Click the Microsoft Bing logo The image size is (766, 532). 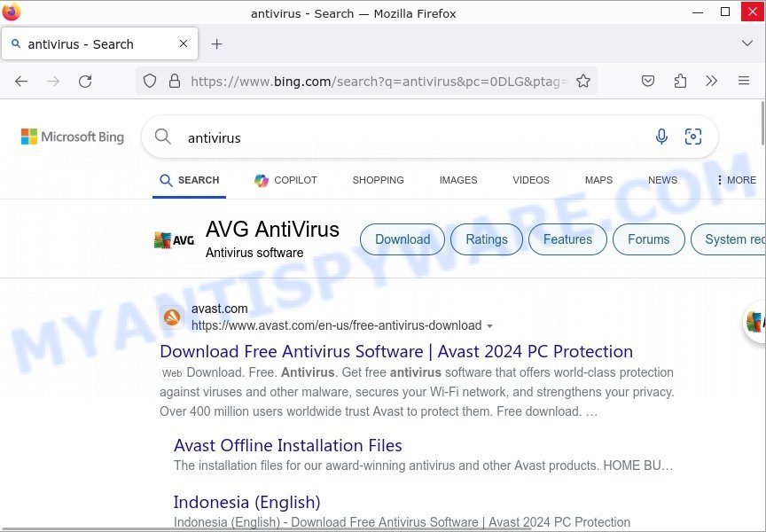[73, 137]
